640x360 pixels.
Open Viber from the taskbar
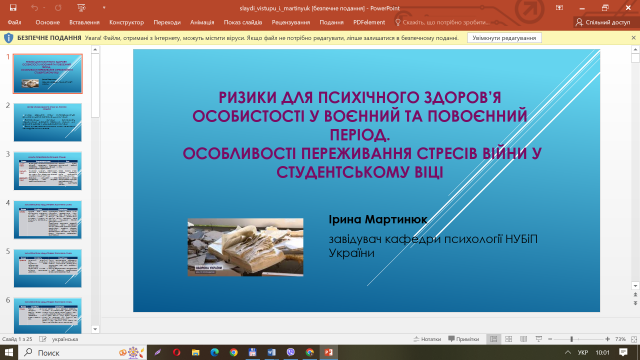pos(291,352)
